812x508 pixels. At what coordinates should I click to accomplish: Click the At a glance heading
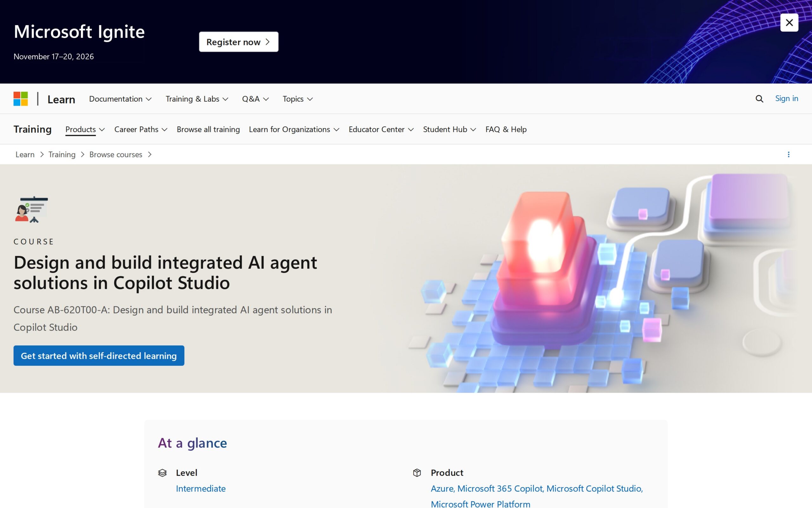point(192,443)
